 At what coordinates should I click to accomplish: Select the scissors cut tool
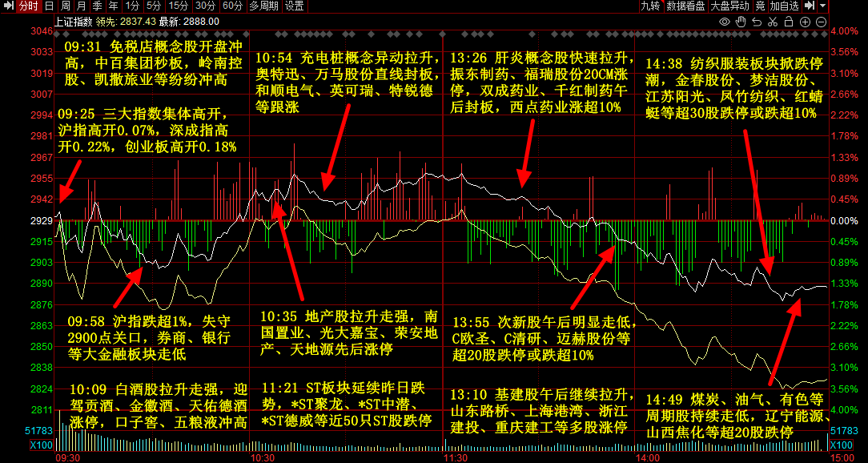pyautogui.click(x=774, y=22)
